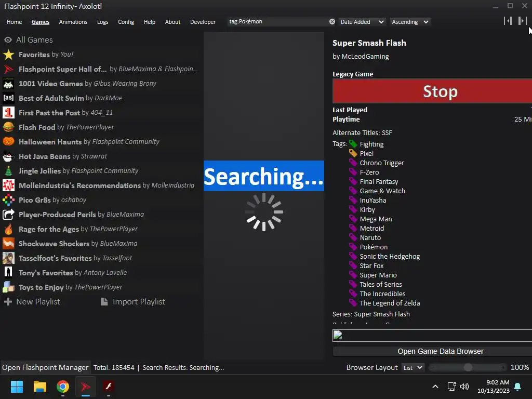Collapse right sidebar using the right panel icon
Image resolution: width=532 pixels, height=399 pixels.
[522, 21]
